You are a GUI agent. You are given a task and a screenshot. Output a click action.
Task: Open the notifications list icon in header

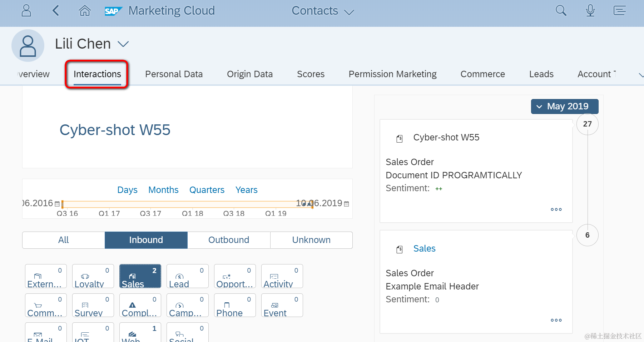tap(620, 11)
